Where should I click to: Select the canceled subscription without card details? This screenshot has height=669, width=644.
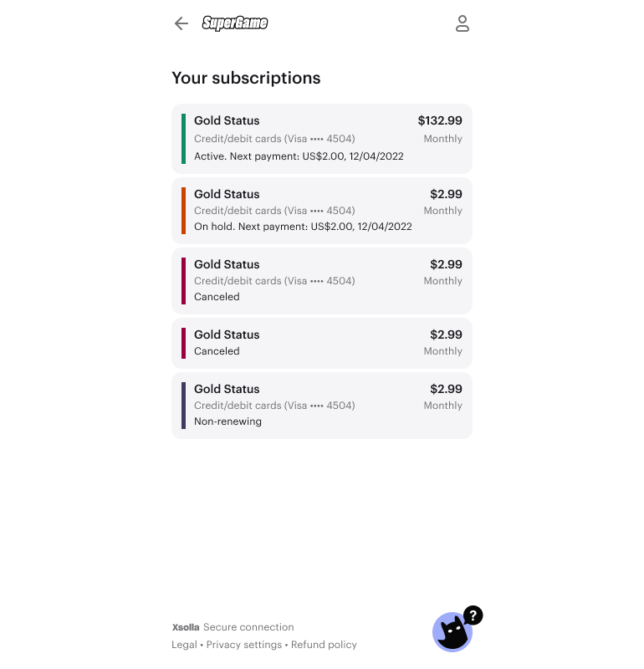pyautogui.click(x=322, y=343)
